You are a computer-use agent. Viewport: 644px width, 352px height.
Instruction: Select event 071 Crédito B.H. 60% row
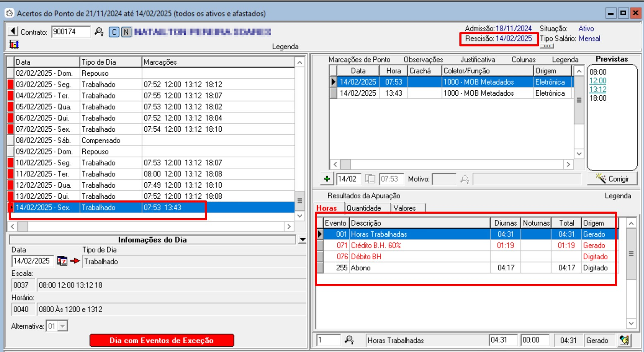click(x=468, y=246)
